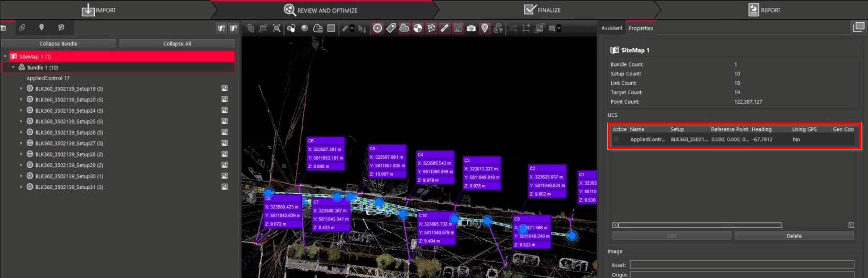The height and width of the screenshot is (278, 868).
Task: Toggle the tag labels icon in toolbar
Action: tap(391, 28)
